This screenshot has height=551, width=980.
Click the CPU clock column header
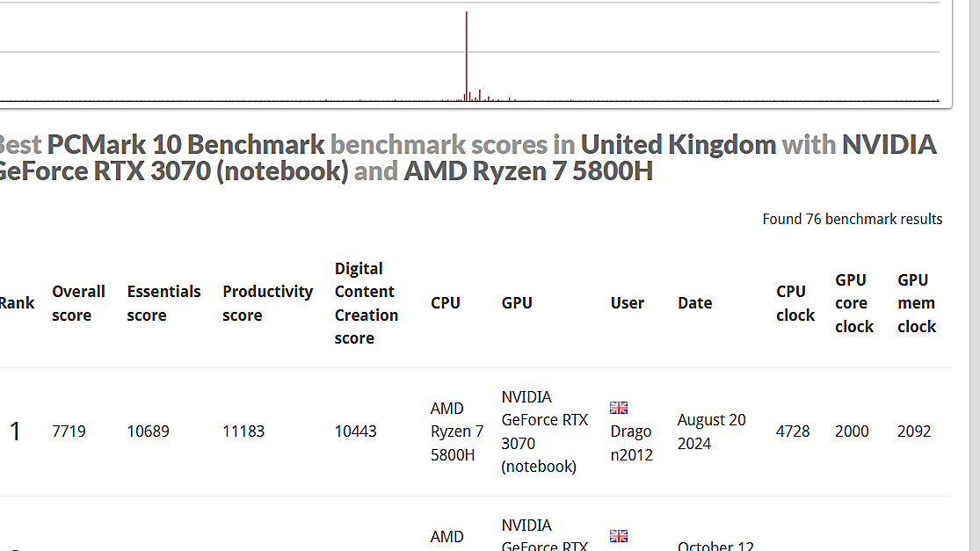point(795,303)
